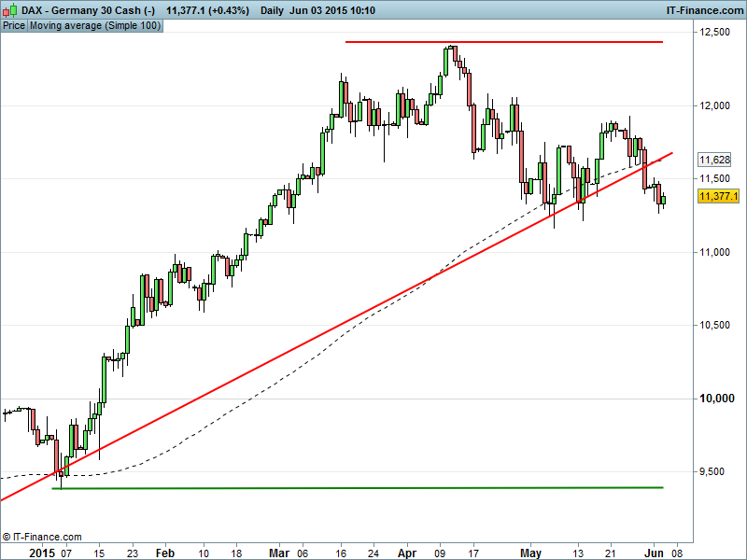Open the Moving average (Simple 100) label

95,26
